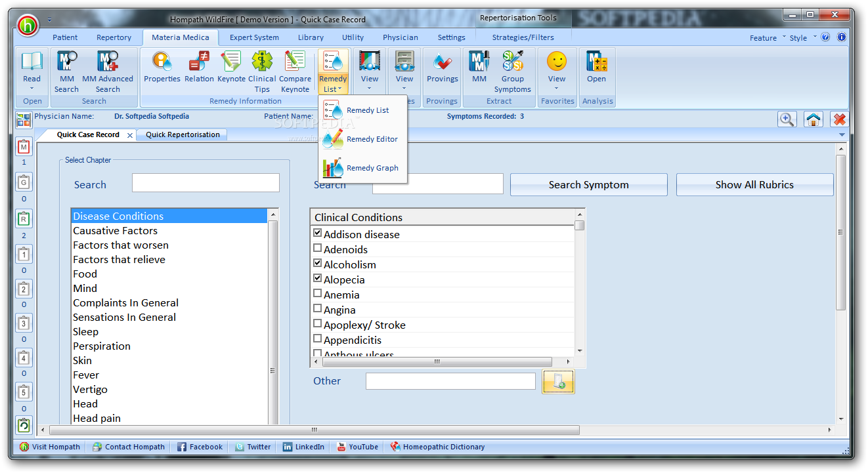This screenshot has width=868, height=473.
Task: Open the Provings tool
Action: [442, 67]
